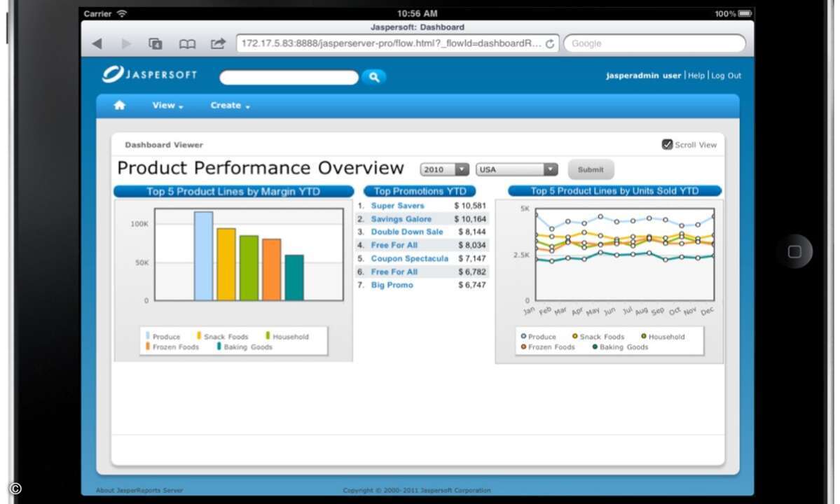Click the $ 10,164 value
The height and width of the screenshot is (504, 840).
(x=470, y=219)
